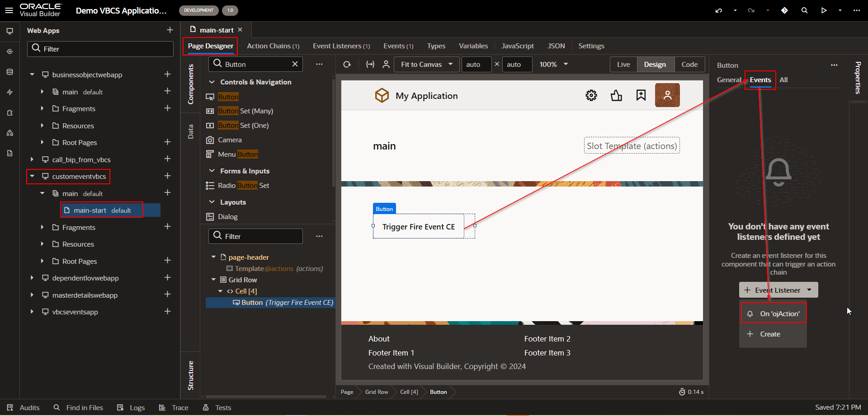The image size is (868, 416).
Task: Open the Fit to Canvas dropdown
Action: coord(427,65)
